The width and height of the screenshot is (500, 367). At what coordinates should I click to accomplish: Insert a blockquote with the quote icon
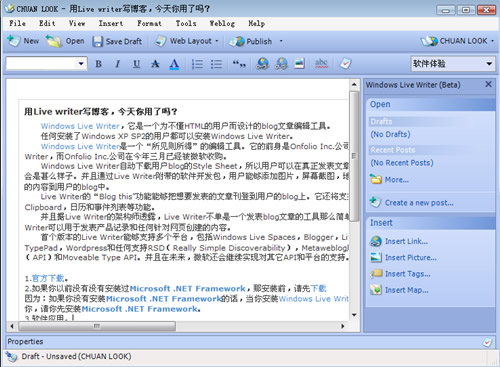[239, 64]
